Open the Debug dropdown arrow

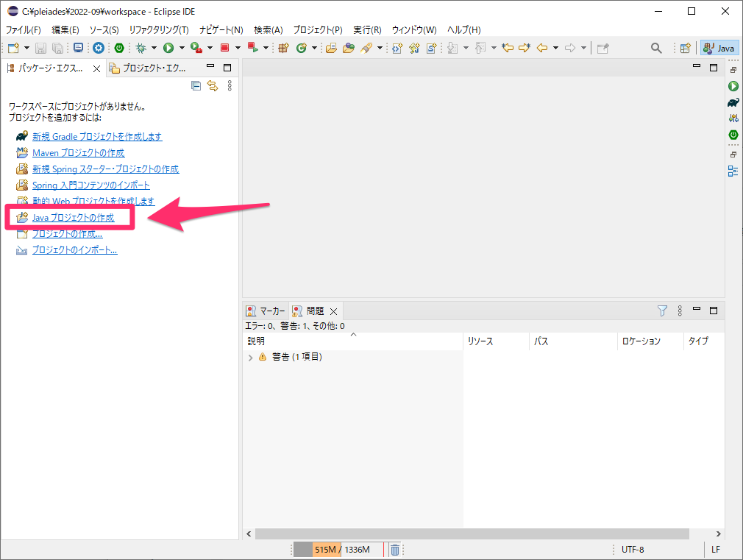(154, 48)
